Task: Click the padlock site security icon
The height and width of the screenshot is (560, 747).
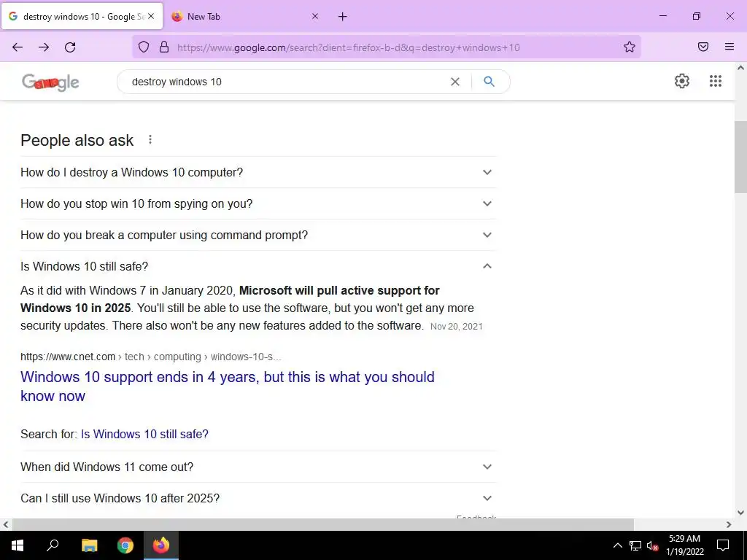Action: [x=164, y=47]
